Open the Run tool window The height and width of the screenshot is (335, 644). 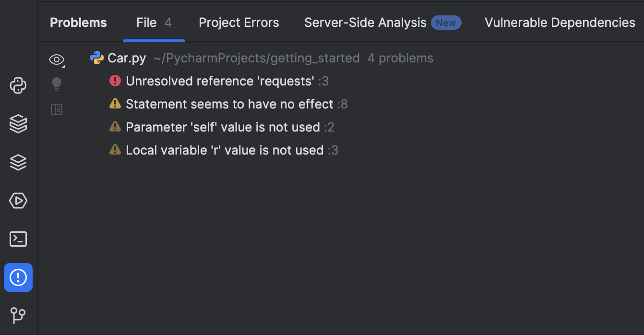(x=18, y=201)
